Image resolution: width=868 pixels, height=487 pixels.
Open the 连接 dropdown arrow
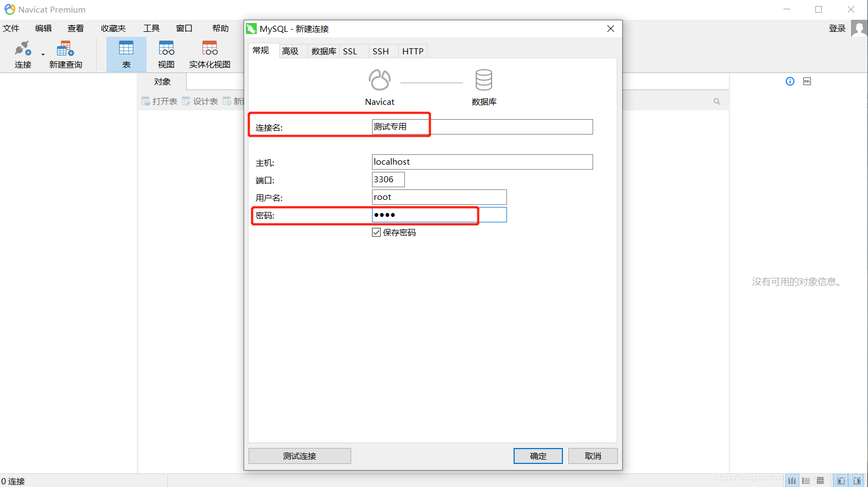click(43, 54)
